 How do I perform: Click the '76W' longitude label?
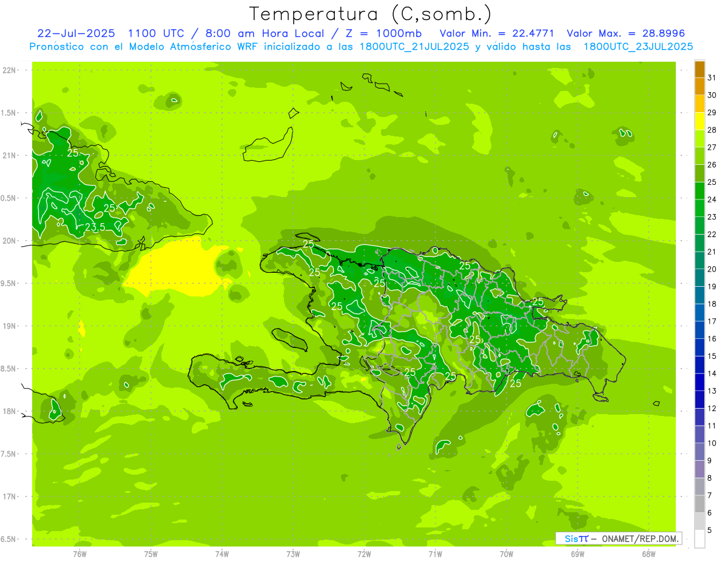click(79, 554)
